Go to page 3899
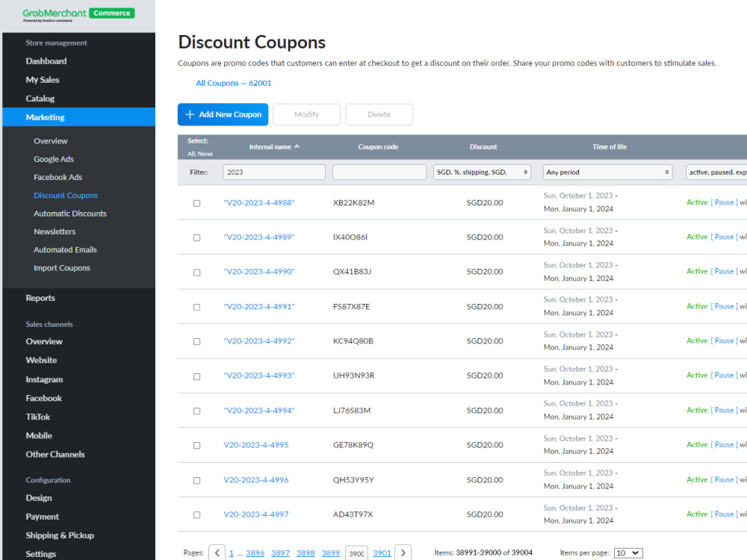The height and width of the screenshot is (560, 747). (x=331, y=553)
